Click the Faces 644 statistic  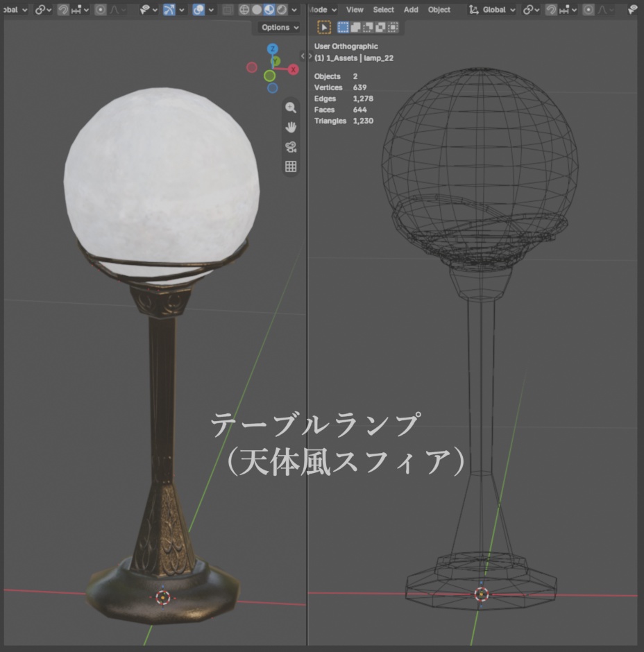(340, 110)
